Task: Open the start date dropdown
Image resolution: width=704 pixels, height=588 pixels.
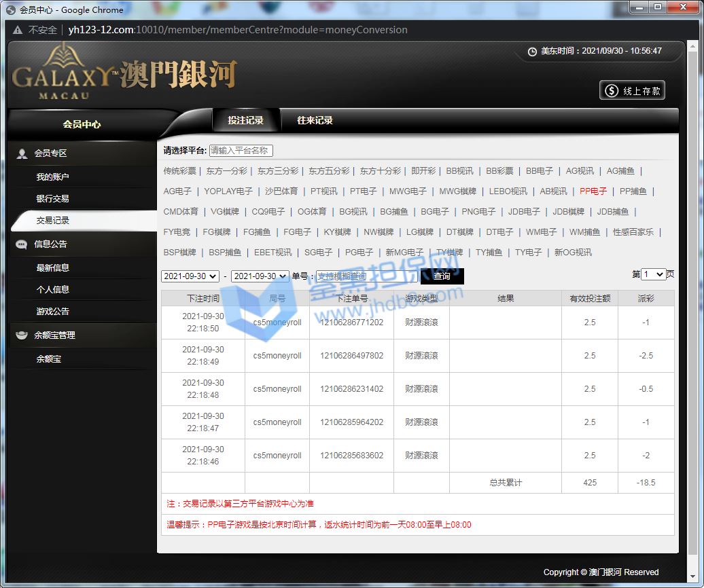Action: pyautogui.click(x=190, y=276)
